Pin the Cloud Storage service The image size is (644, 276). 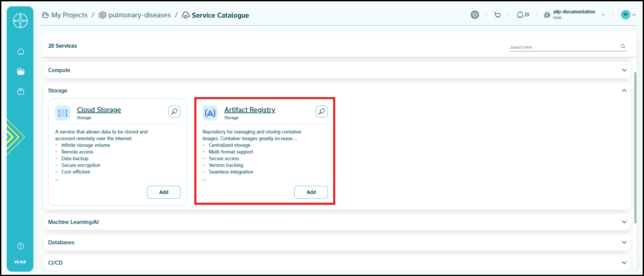(174, 111)
